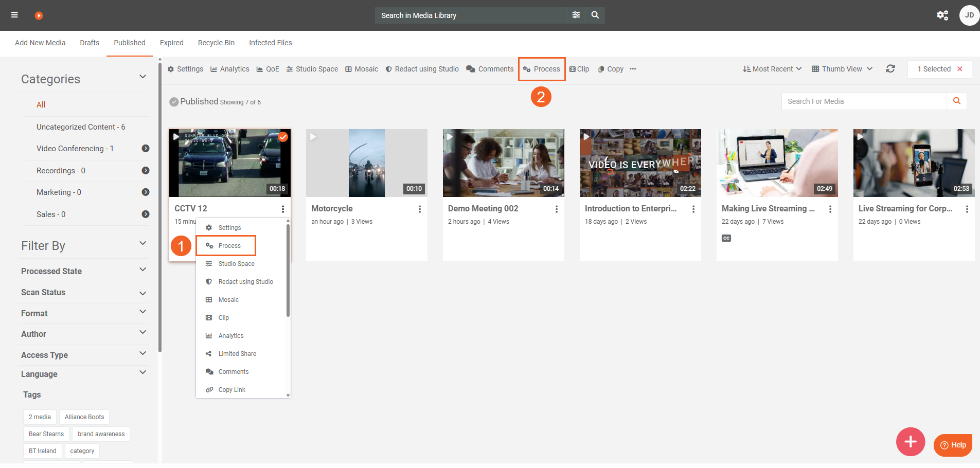Expand the Recordings category arrow
The width and height of the screenshot is (980, 468).
[146, 171]
